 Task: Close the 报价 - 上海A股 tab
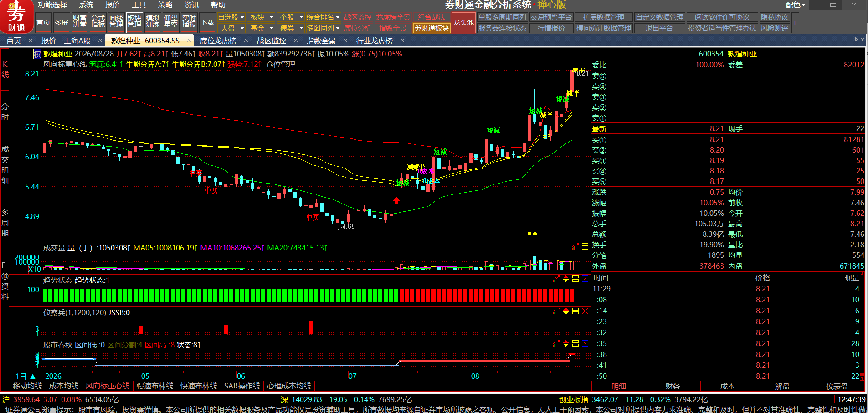100,41
